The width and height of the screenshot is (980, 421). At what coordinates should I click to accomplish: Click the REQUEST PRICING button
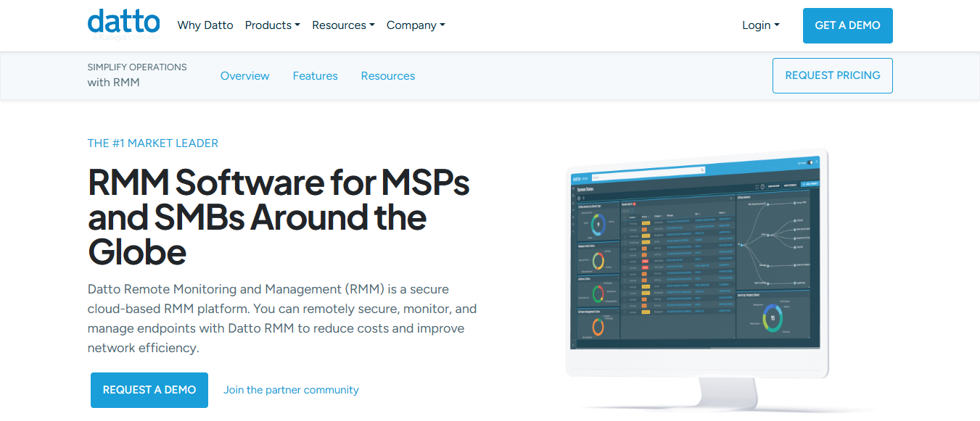click(832, 75)
